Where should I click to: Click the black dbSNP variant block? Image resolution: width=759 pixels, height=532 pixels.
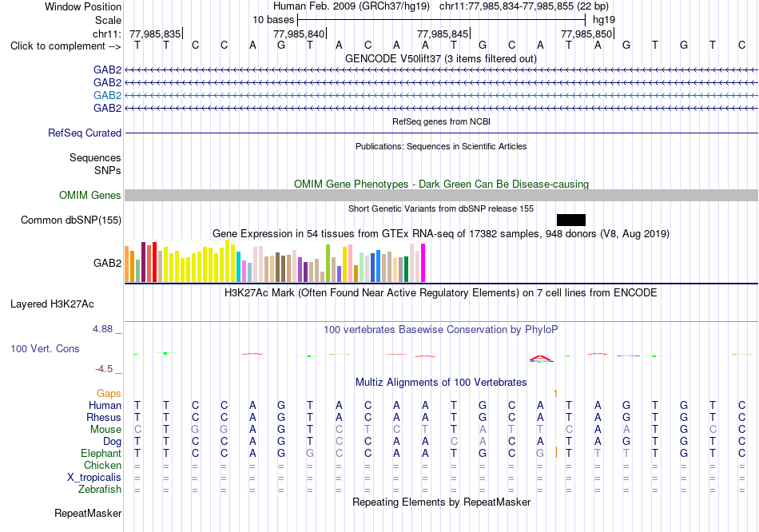coord(571,220)
